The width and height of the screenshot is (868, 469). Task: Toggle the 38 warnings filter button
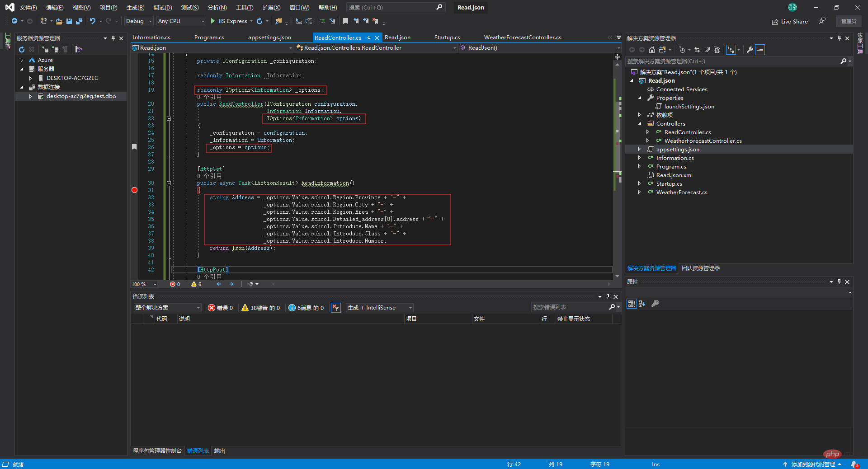(x=260, y=308)
